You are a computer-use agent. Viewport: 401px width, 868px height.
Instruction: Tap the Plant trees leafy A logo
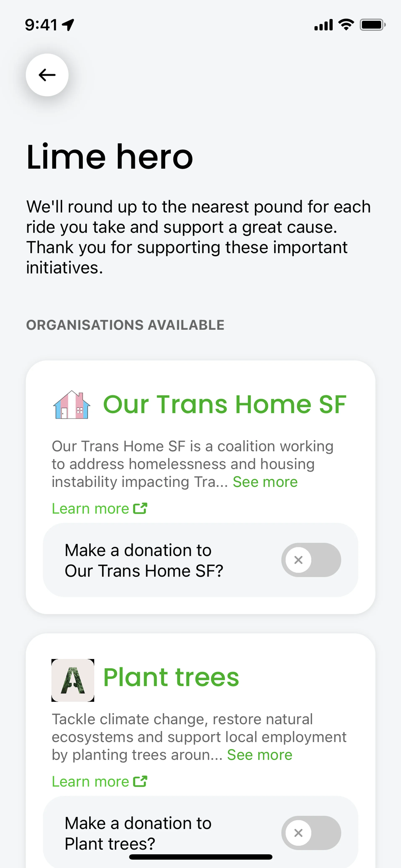[x=73, y=680]
